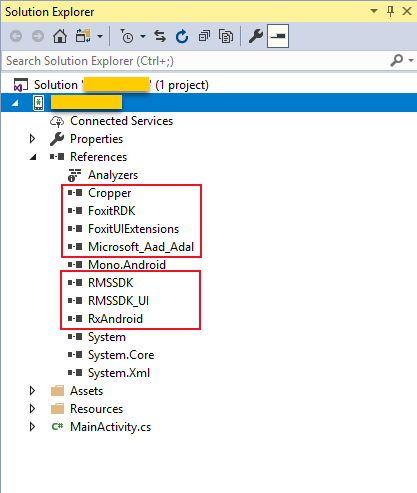Select the System.Core reference

(121, 355)
